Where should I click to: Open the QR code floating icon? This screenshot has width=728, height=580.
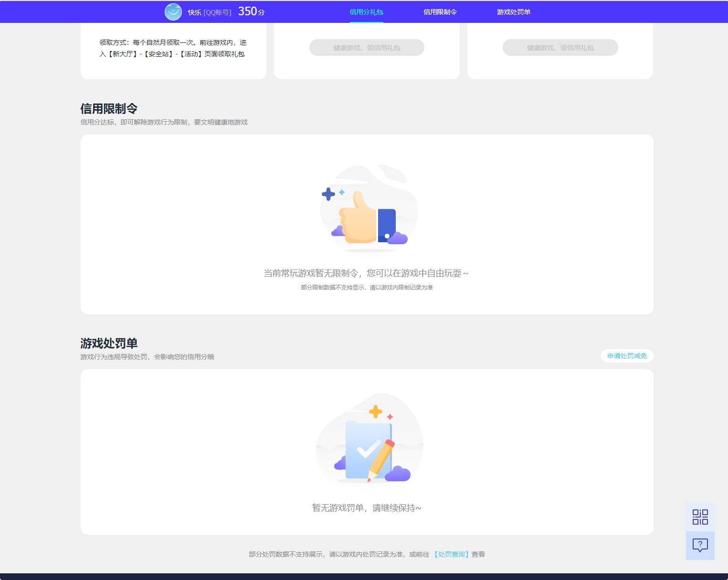(700, 517)
